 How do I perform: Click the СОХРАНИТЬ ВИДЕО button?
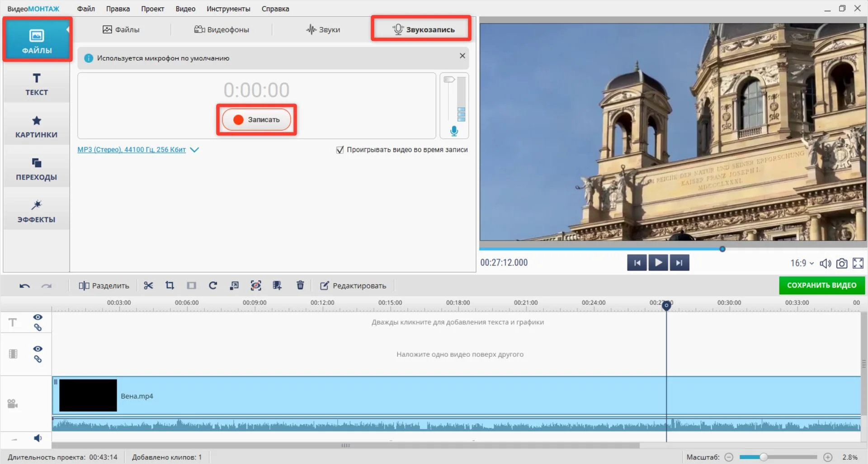click(x=821, y=285)
